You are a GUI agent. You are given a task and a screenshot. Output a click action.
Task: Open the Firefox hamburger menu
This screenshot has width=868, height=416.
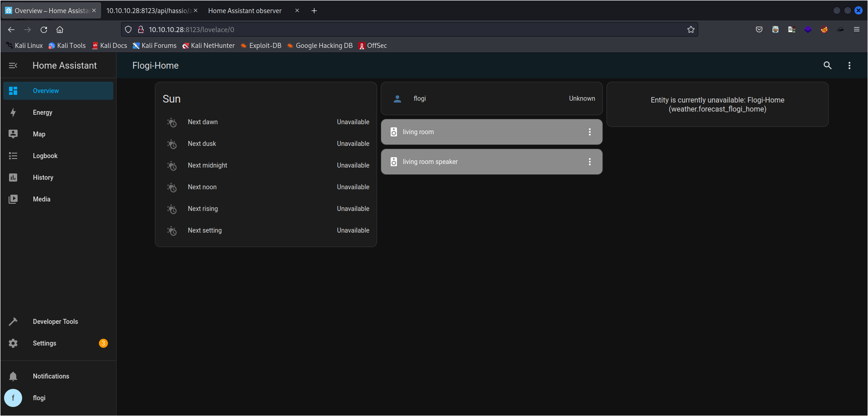point(857,29)
